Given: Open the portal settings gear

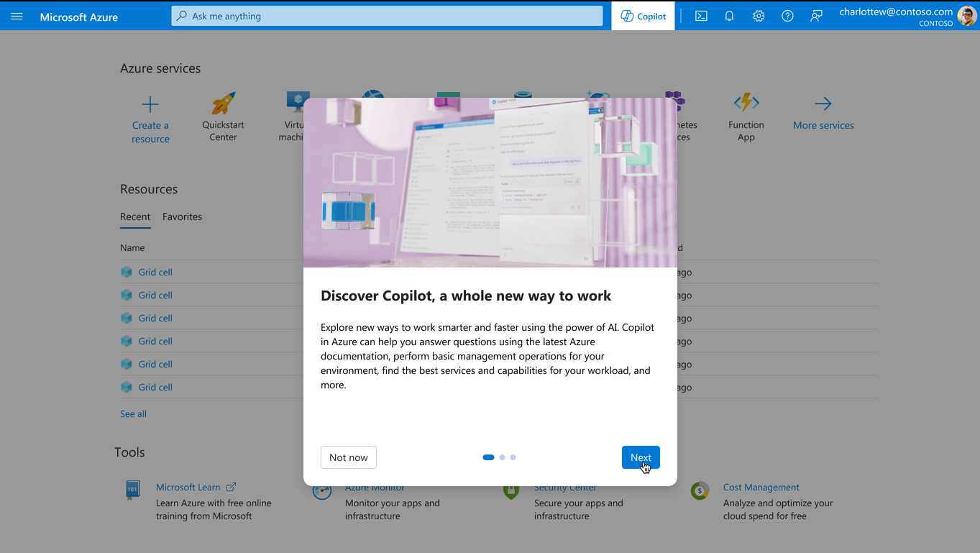Looking at the screenshot, I should 758,15.
